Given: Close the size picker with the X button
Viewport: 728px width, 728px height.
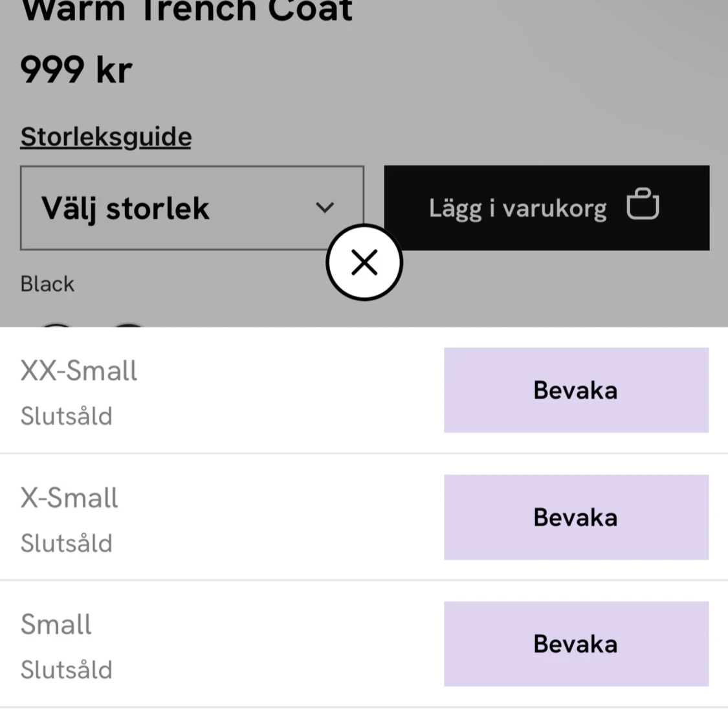Looking at the screenshot, I should coord(364,262).
